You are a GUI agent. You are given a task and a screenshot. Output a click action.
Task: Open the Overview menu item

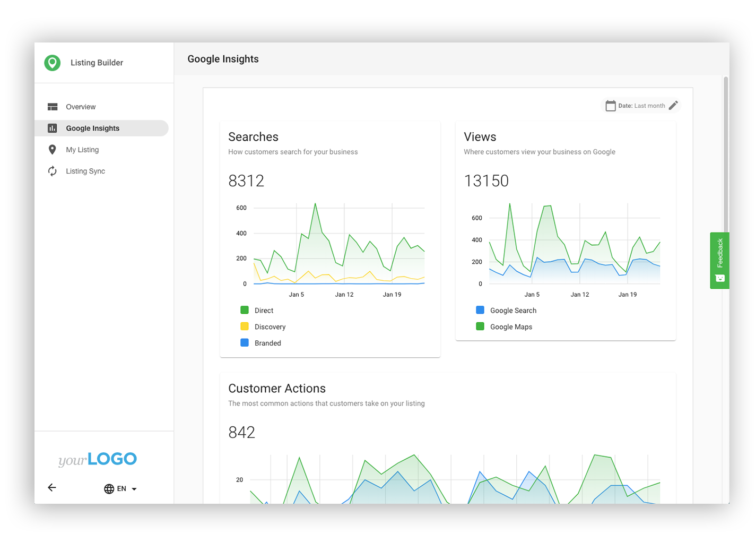pos(101,107)
